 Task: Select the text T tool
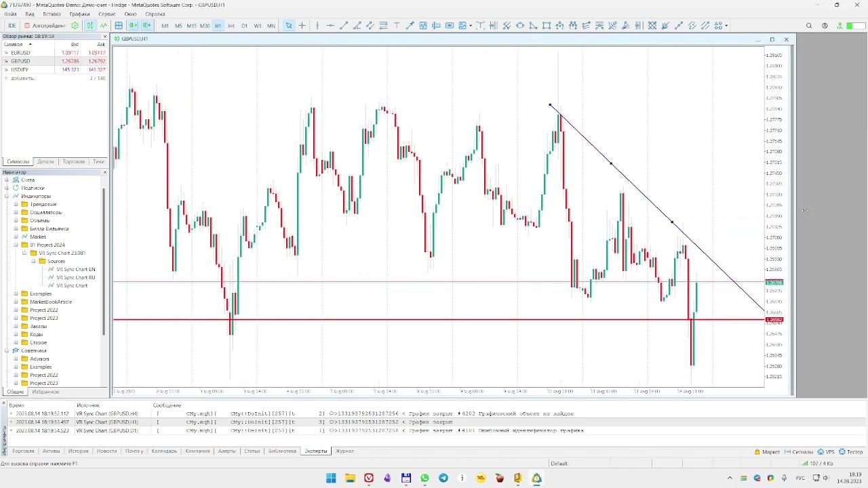click(x=397, y=26)
